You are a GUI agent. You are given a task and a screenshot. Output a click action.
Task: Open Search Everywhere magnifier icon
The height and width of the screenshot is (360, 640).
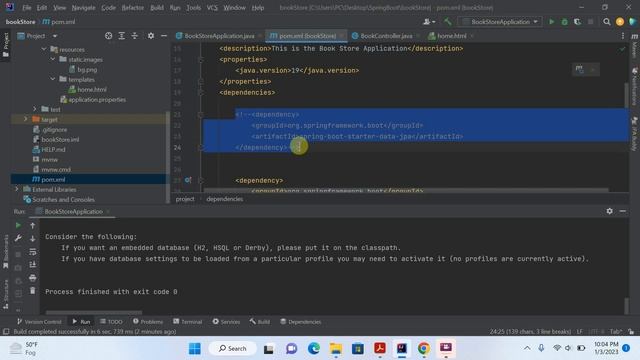coord(607,22)
